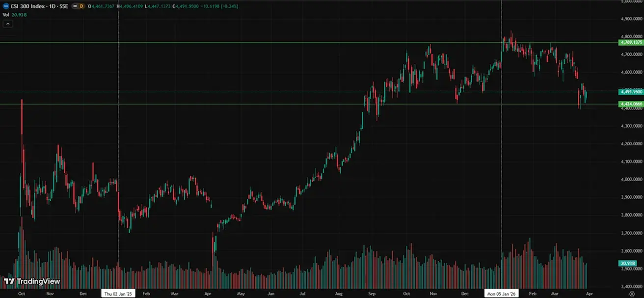The height and width of the screenshot is (298, 644).
Task: Click the orange D data-delay badge
Action: [81, 6]
